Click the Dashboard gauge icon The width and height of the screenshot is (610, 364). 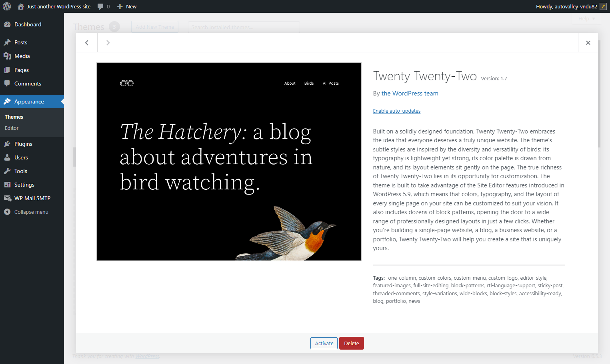(x=7, y=24)
